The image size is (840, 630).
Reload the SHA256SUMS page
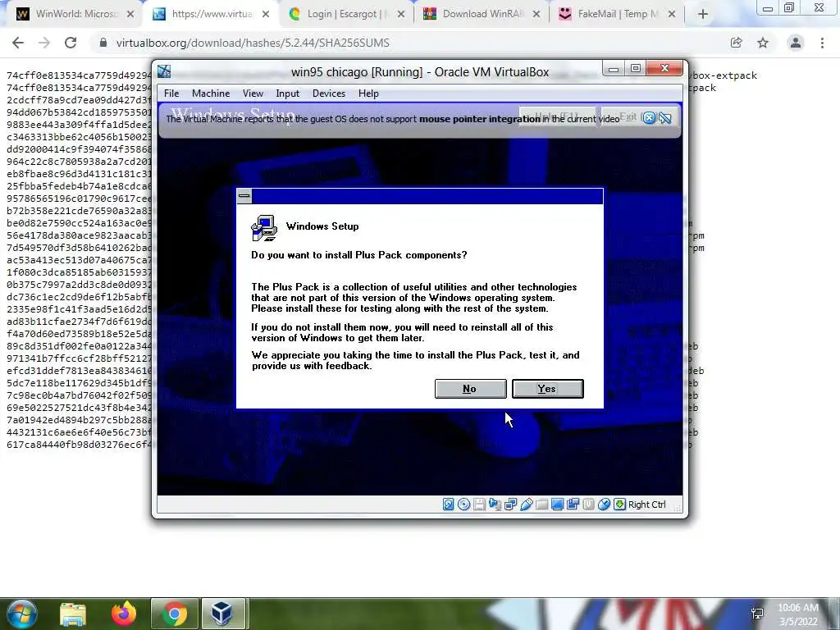click(x=71, y=43)
